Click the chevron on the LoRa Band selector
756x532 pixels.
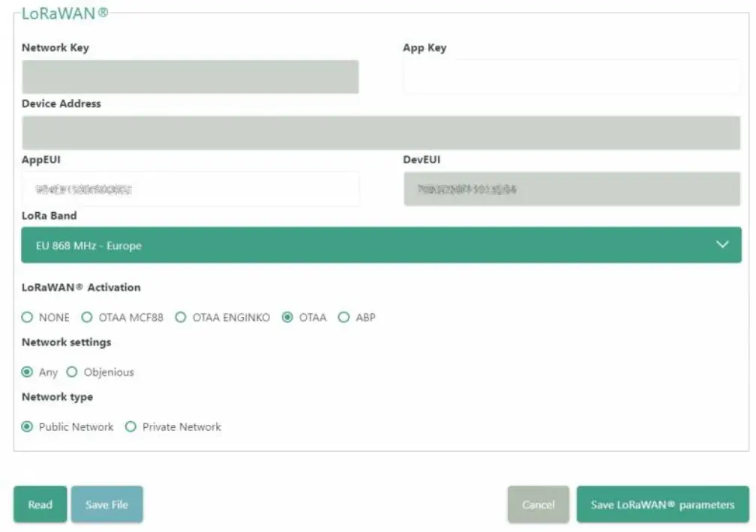point(722,244)
